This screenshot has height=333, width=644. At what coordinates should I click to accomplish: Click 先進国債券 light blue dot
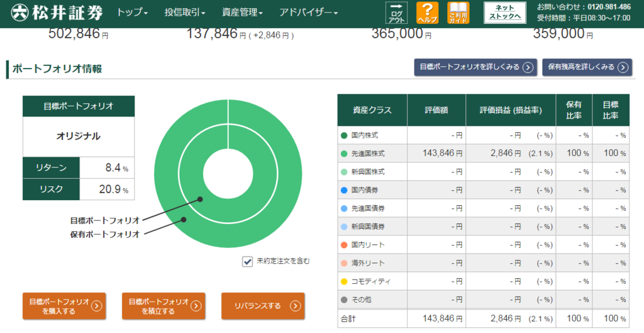(x=344, y=208)
